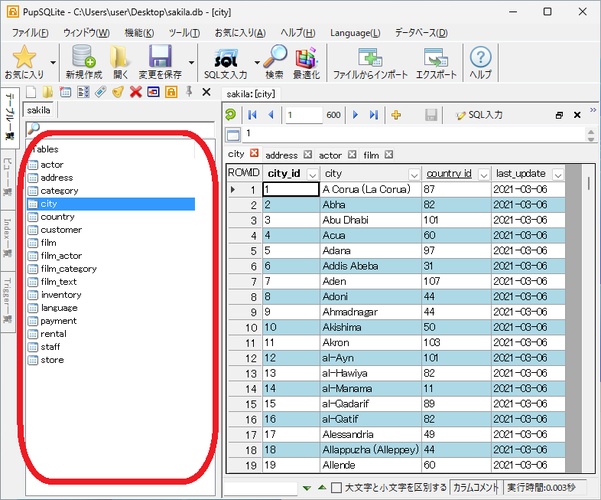The width and height of the screenshot is (601, 500).
Task: Click the yellow plus add row icon
Action: coord(396,115)
